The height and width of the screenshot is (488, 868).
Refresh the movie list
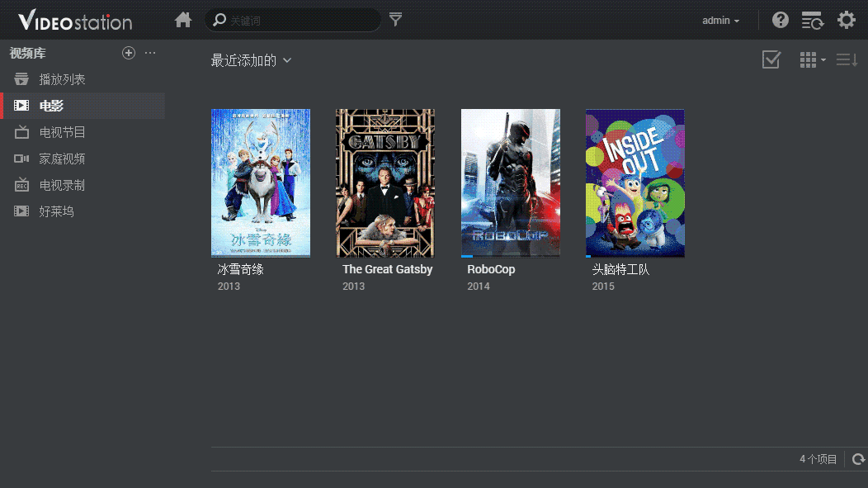858,459
